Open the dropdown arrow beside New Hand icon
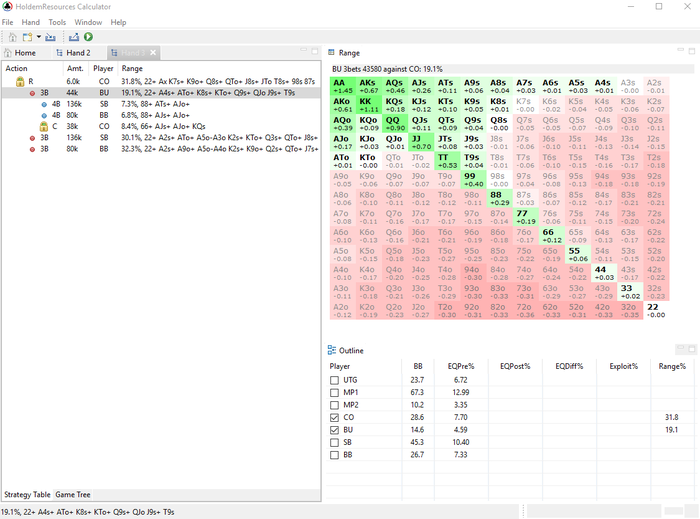This screenshot has width=700, height=519. [x=39, y=37]
